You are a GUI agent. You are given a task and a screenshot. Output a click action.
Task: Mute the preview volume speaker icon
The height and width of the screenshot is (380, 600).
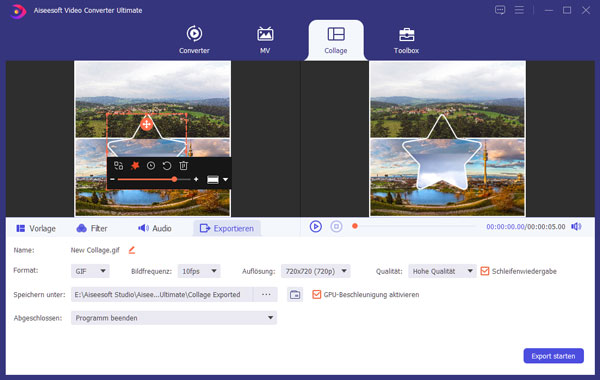tap(576, 227)
